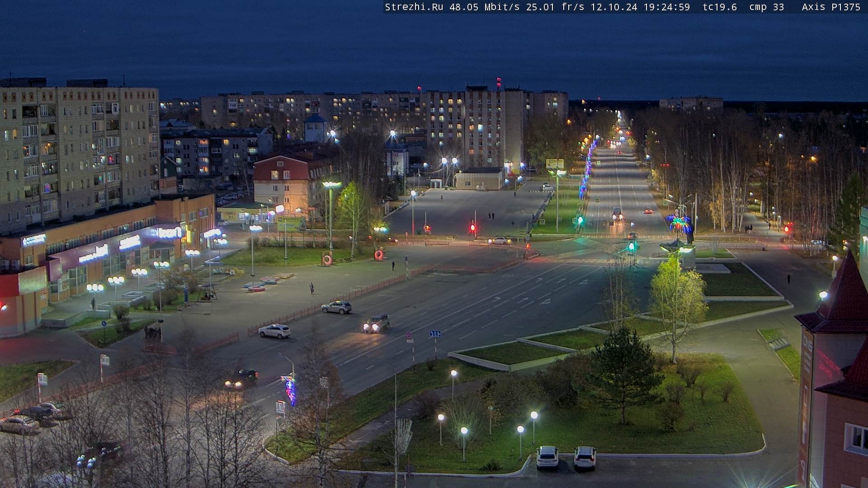Click the 19:24:59 timestamp
Screen dimensions: 868x488
pyautogui.click(x=666, y=7)
